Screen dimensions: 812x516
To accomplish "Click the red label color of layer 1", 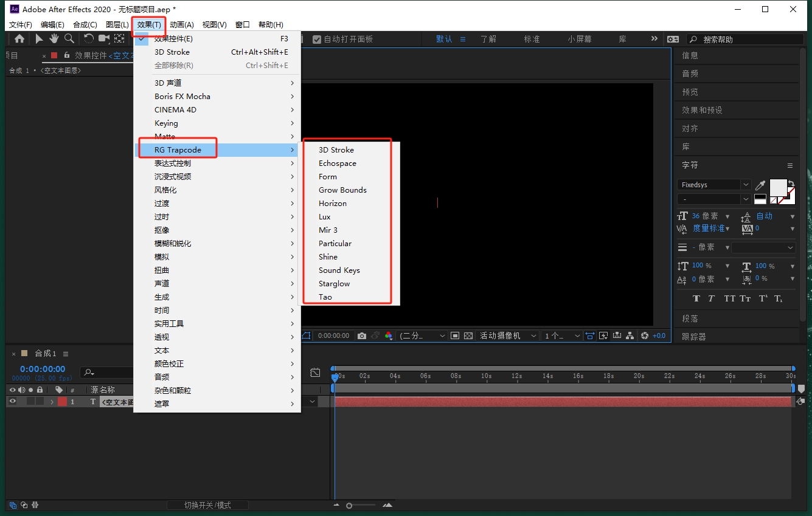I will (x=62, y=401).
